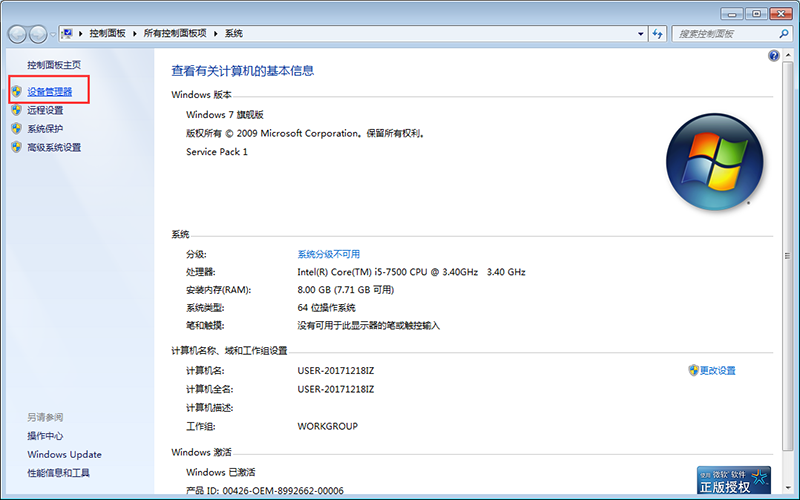The width and height of the screenshot is (800, 500).
Task: Expand the arrow after 所有控制面板项 breadcrumb
Action: tap(215, 34)
